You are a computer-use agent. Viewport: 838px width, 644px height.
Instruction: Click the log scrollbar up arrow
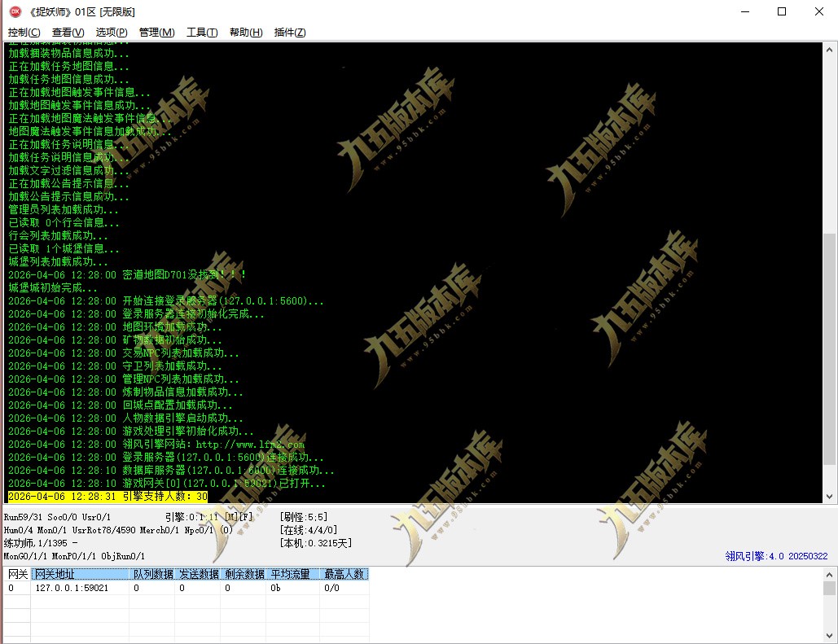tap(829, 50)
